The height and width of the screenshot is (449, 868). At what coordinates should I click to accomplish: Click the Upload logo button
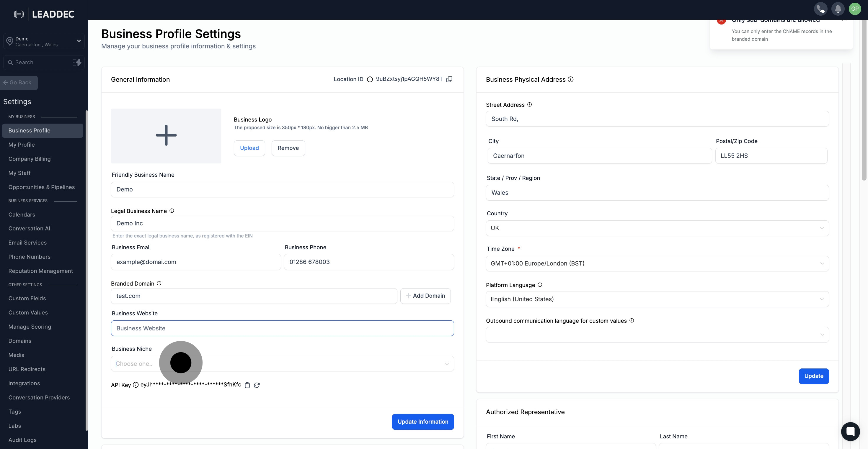point(249,148)
